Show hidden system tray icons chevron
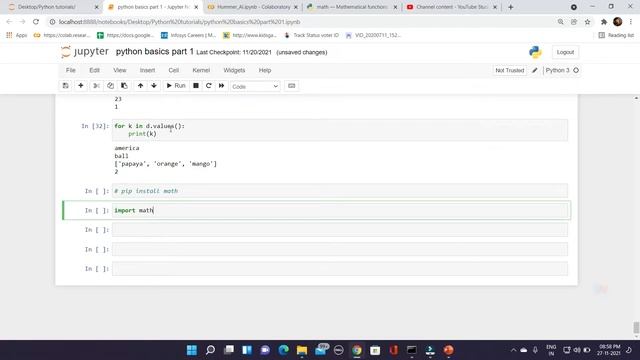 [x=513, y=350]
